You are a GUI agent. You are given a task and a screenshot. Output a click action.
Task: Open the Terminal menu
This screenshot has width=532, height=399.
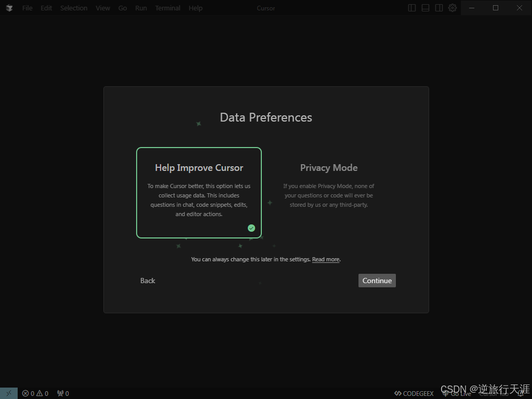click(x=168, y=8)
